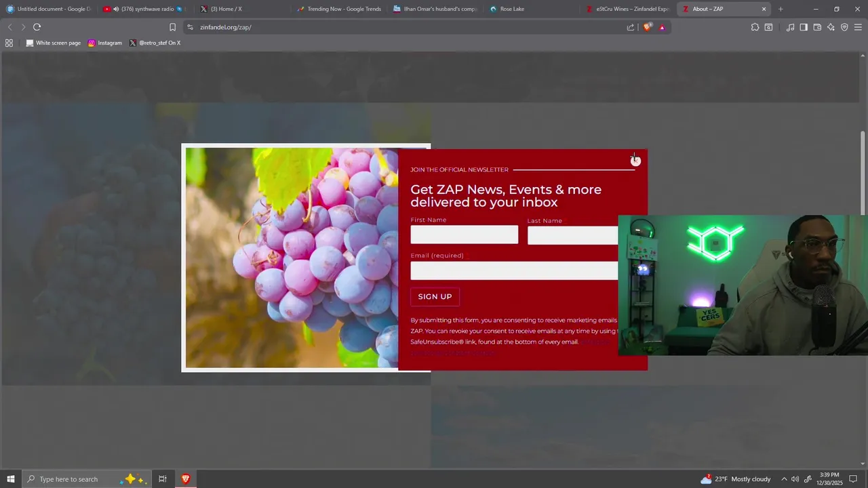868x488 pixels.
Task: Close the About – ZAP tab
Action: click(x=764, y=9)
